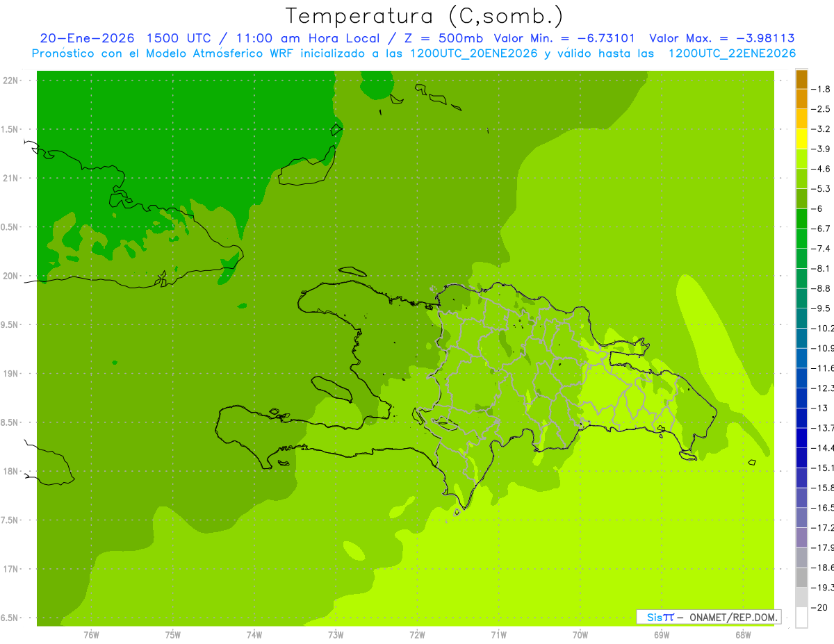Screen dimensions: 834x644
Task: Click the "74W" longitude label
Action: coord(254,635)
